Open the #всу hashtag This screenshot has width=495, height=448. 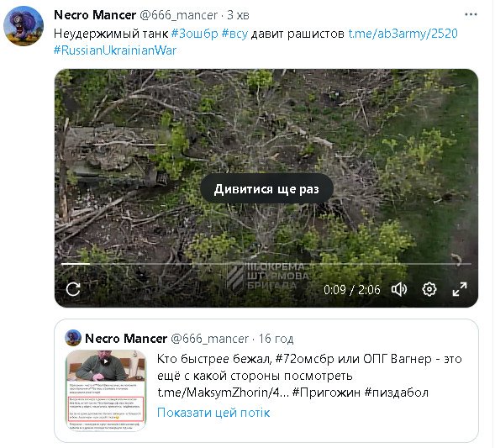click(x=234, y=34)
